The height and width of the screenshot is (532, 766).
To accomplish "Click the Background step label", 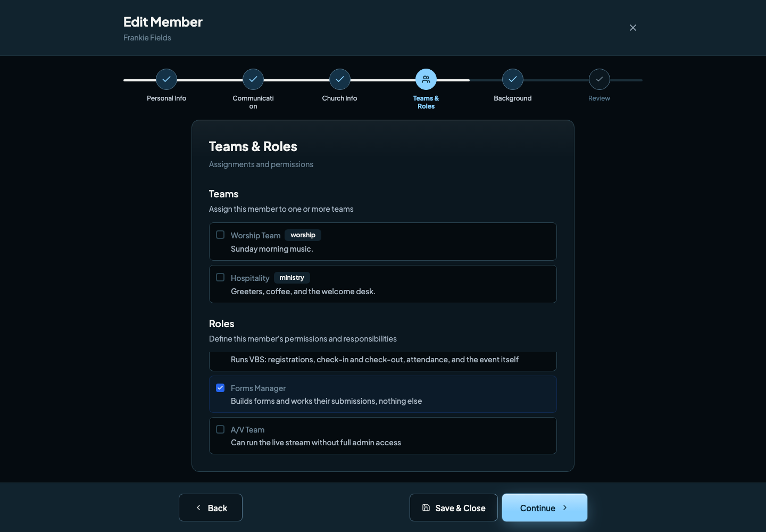I will coord(513,98).
